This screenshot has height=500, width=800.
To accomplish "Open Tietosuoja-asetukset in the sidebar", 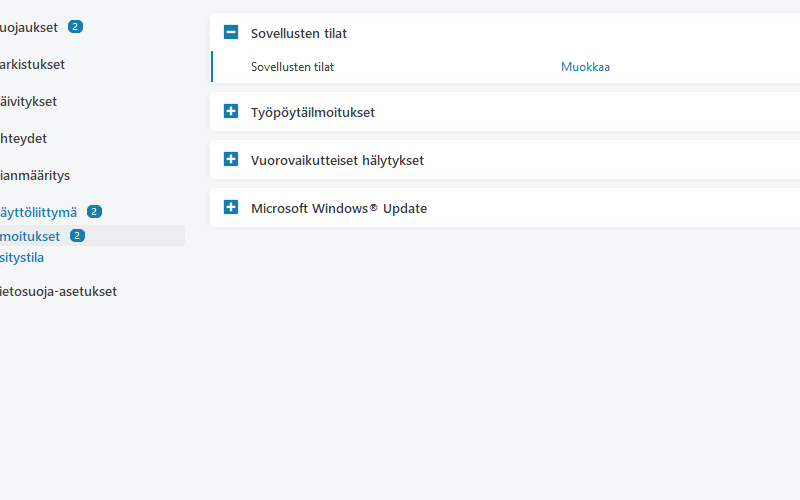I will 58,292.
